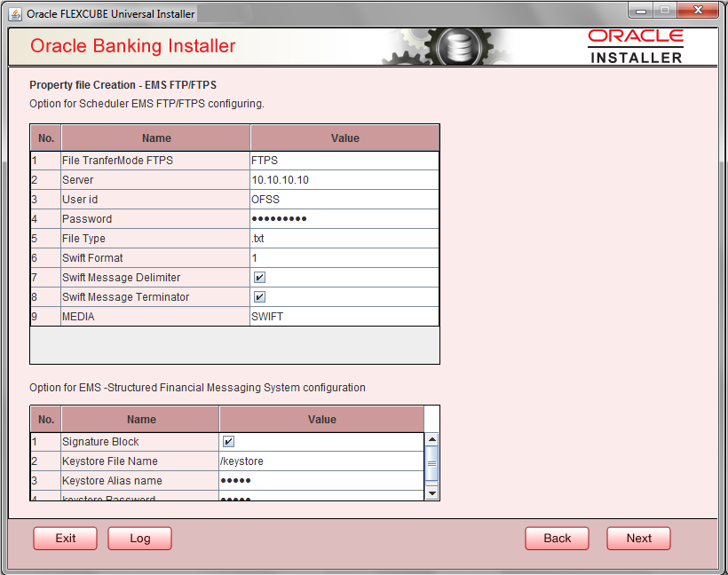The width and height of the screenshot is (728, 575).
Task: Open the Log window
Action: 139,538
